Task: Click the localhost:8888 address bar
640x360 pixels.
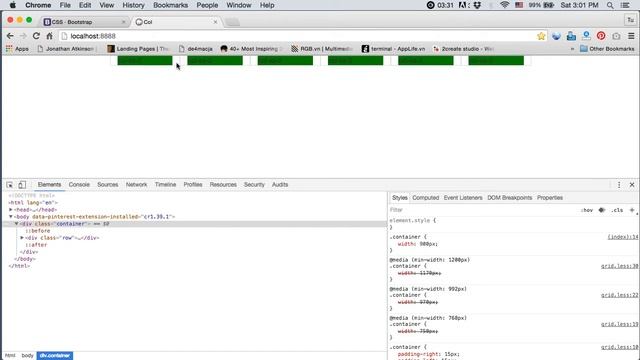Action: click(302, 36)
